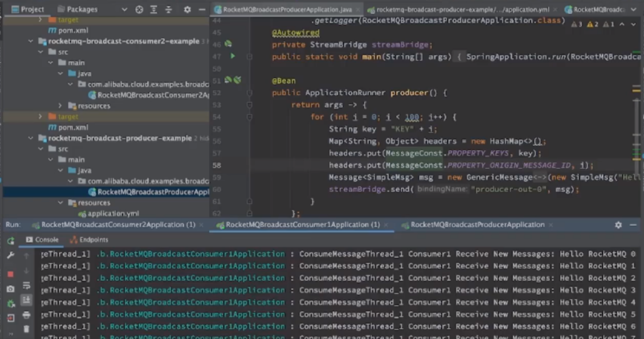Rerun the application in Run panel
The image size is (644, 339).
pos(11,241)
